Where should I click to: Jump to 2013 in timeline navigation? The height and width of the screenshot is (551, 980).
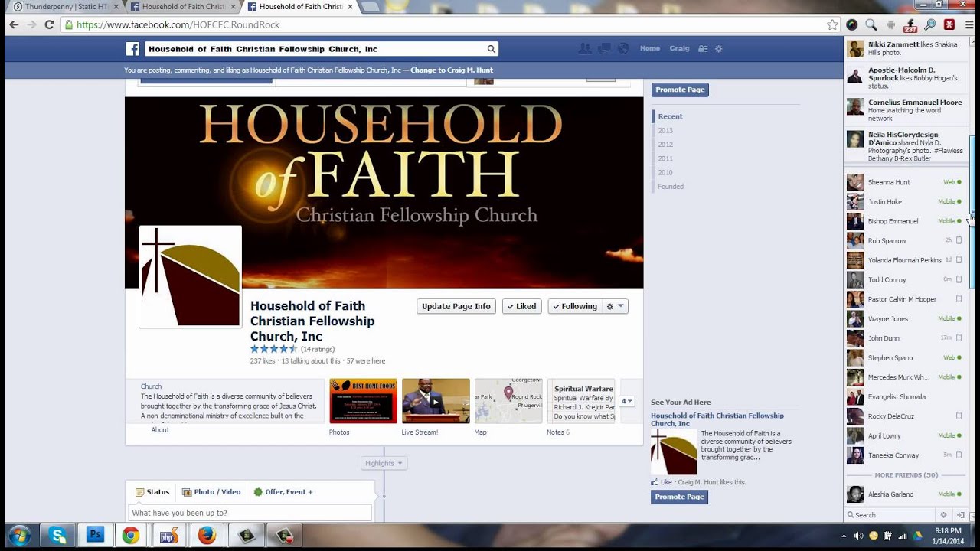665,131
